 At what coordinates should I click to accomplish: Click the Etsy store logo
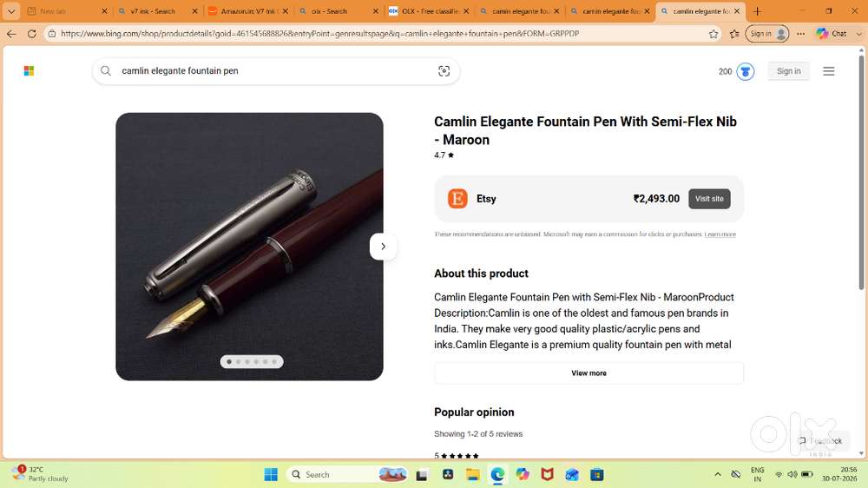[457, 198]
